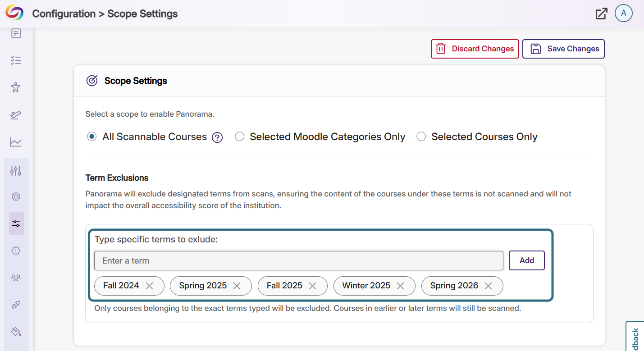Click the Enter a term input field
This screenshot has width=644, height=351.
299,260
